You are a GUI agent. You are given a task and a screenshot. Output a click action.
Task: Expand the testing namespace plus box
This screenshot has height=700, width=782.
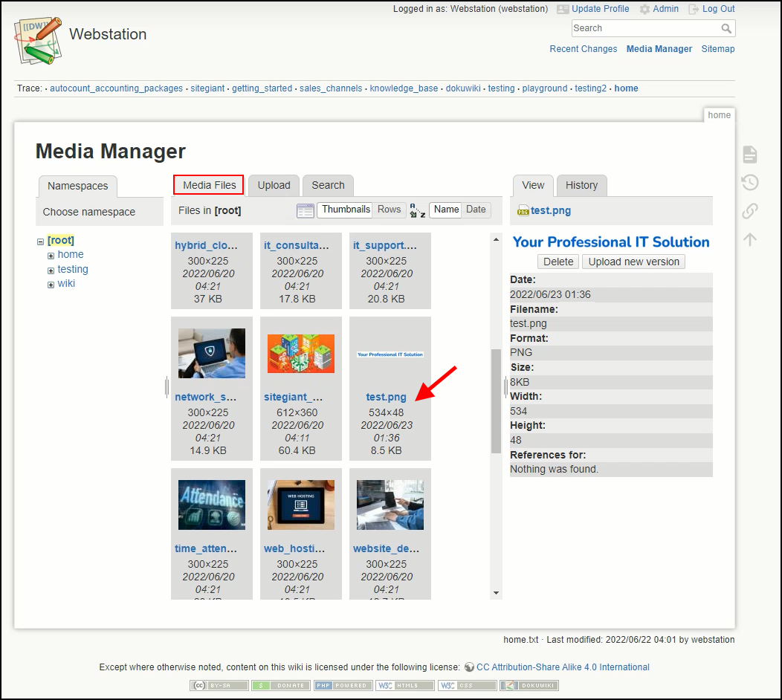51,270
